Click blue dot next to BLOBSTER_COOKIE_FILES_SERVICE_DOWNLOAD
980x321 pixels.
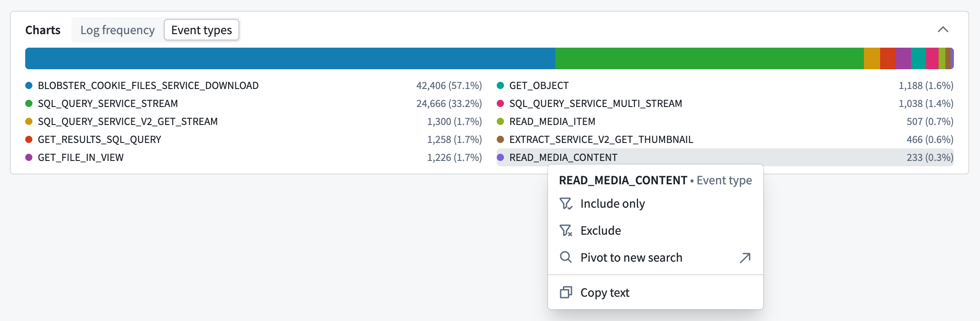(29, 85)
